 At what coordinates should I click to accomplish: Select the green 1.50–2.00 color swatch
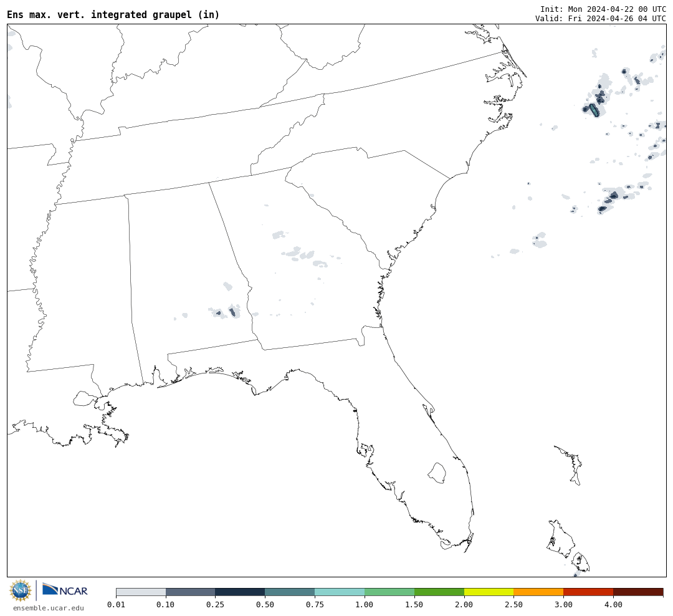(x=439, y=592)
